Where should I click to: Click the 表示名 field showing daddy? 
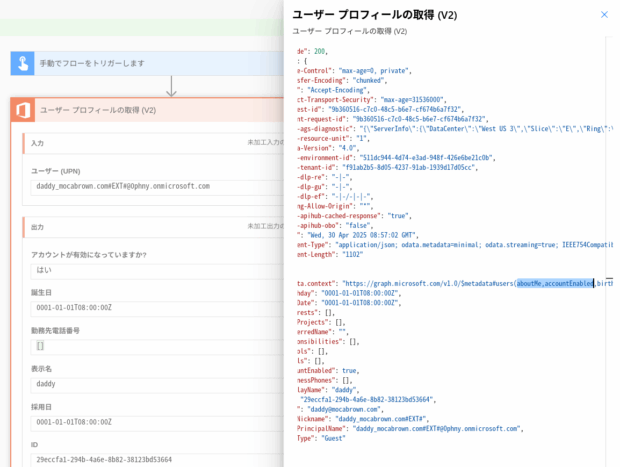pos(157,384)
